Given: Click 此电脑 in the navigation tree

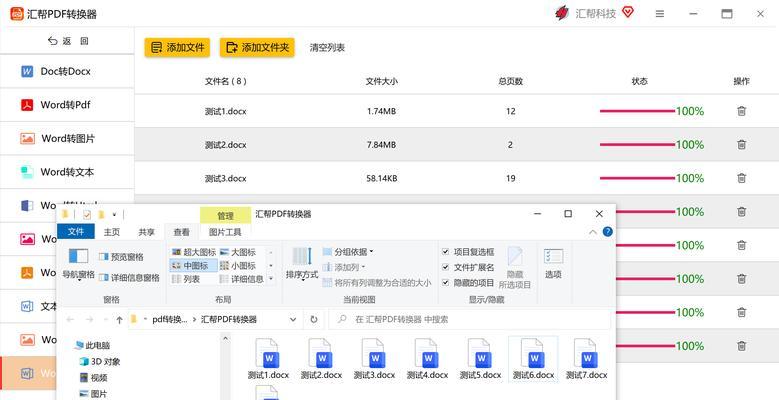Looking at the screenshot, I should [92, 345].
